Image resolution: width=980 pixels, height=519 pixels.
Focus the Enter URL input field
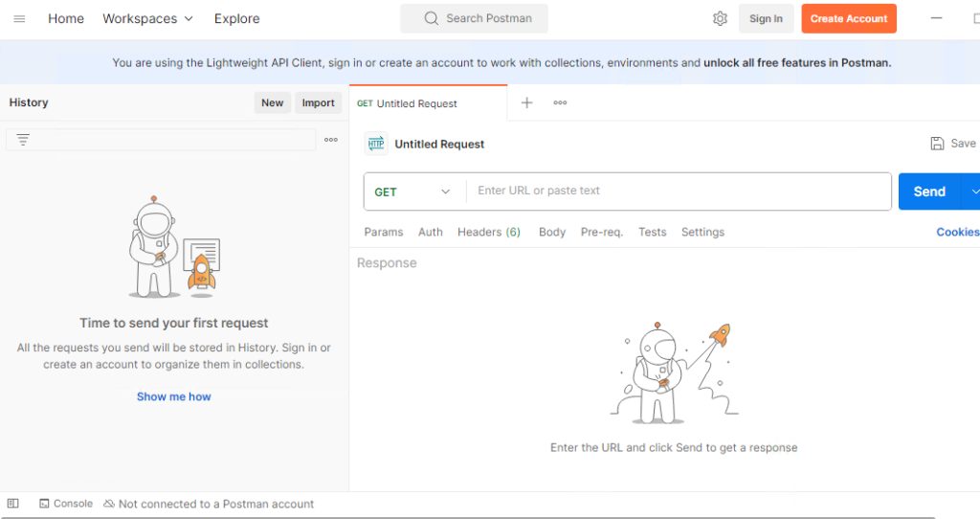pos(679,192)
